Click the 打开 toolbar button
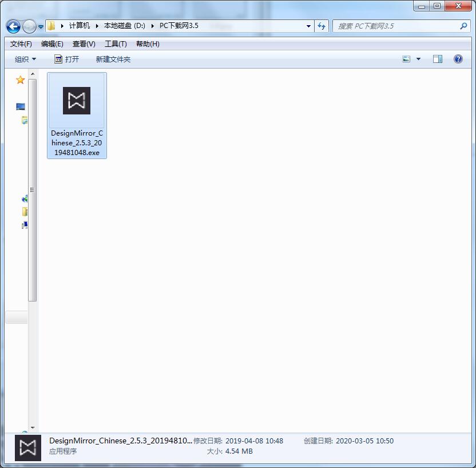Screen dimensions: 476x468 pos(67,59)
